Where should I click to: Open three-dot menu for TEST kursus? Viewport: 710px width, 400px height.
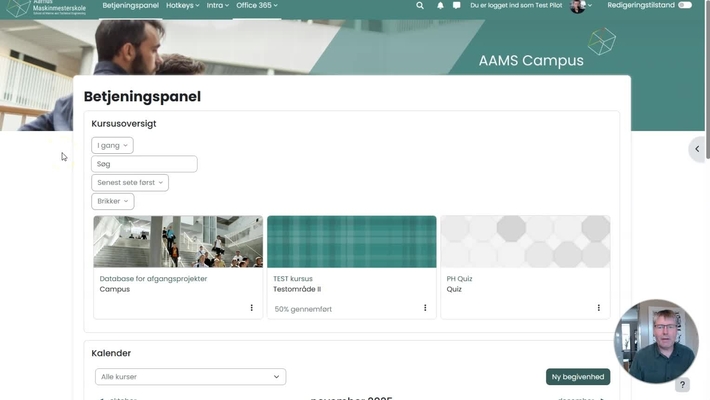point(425,308)
